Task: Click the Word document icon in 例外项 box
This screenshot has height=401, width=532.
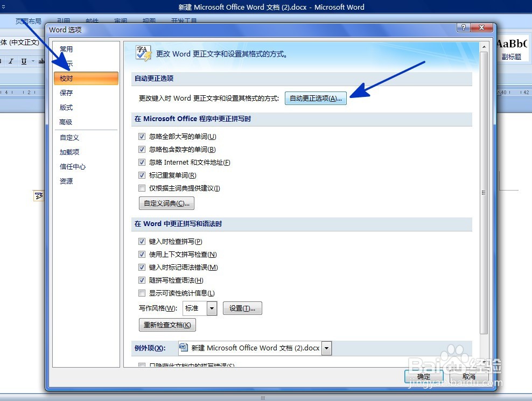Action: pos(184,347)
